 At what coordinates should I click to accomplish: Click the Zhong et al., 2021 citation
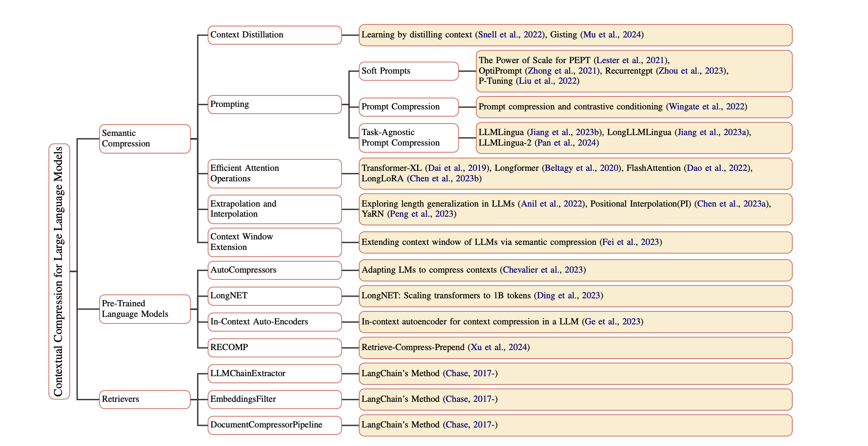click(x=563, y=71)
